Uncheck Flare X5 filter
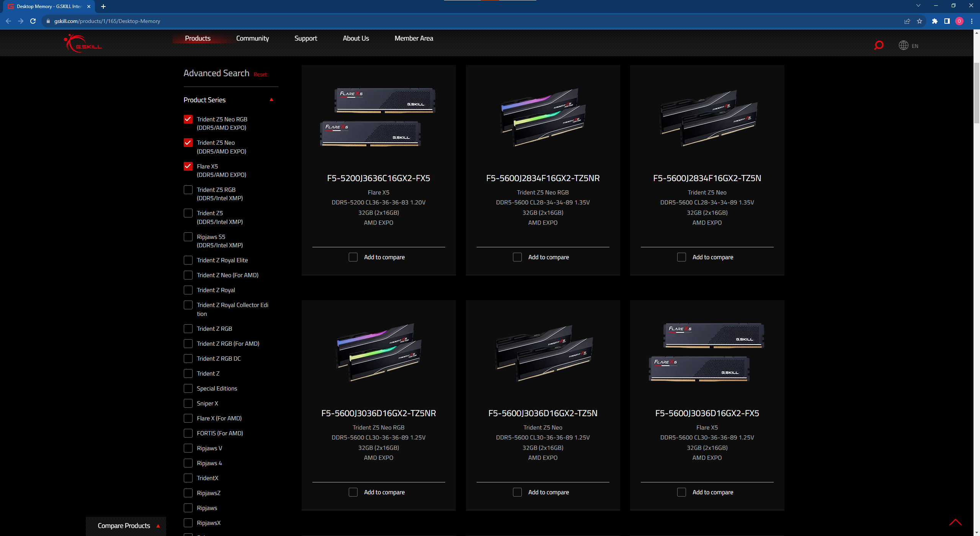The height and width of the screenshot is (536, 980). [188, 166]
